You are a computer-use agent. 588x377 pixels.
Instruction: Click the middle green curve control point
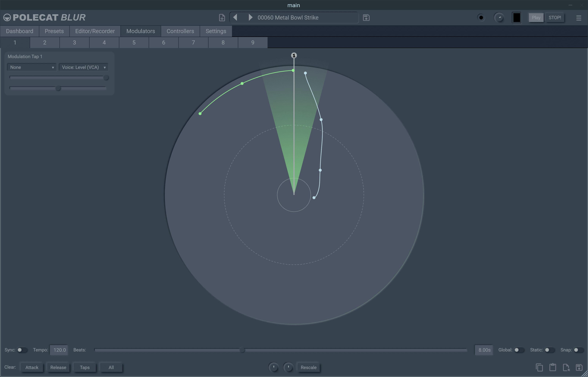[x=242, y=83]
